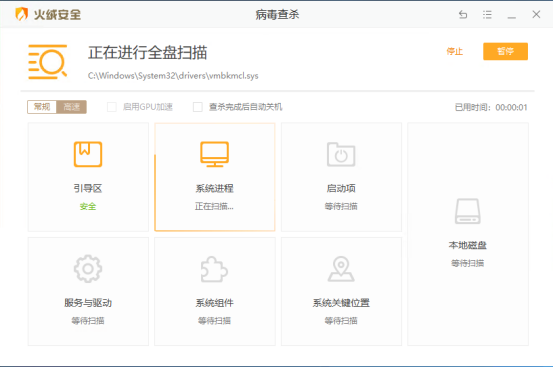The image size is (554, 367).
Task: Click 等待扫描 under 系统关键位置
Action: tap(341, 321)
